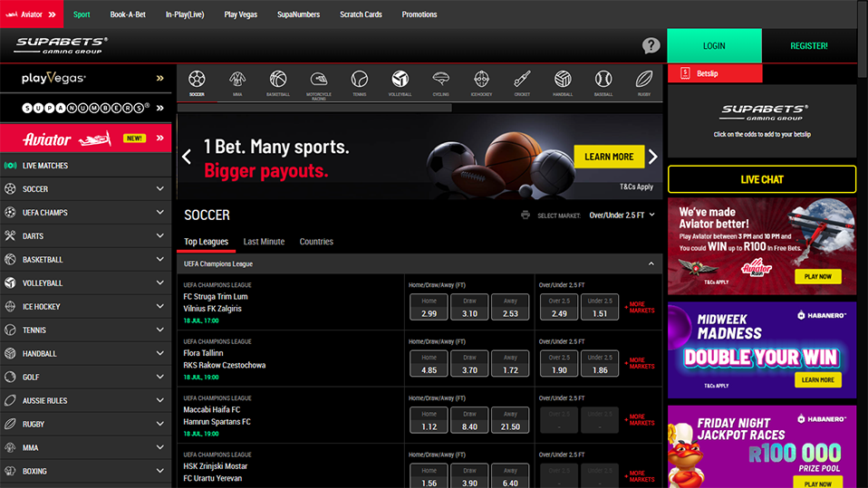The width and height of the screenshot is (868, 488).
Task: Select the Basketball icon in sports bar
Action: click(277, 82)
